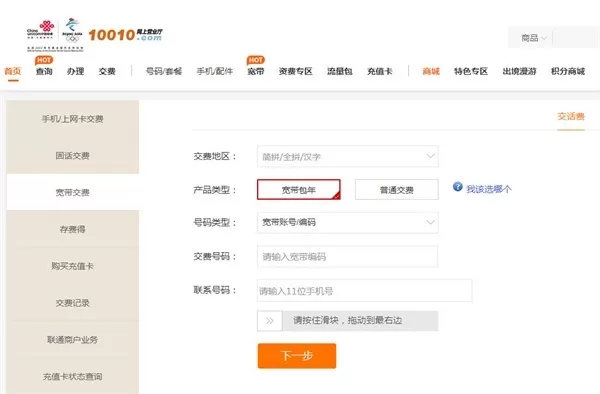Click the Beijing 2022 Olympic emblem
600x394 pixels.
point(72,30)
